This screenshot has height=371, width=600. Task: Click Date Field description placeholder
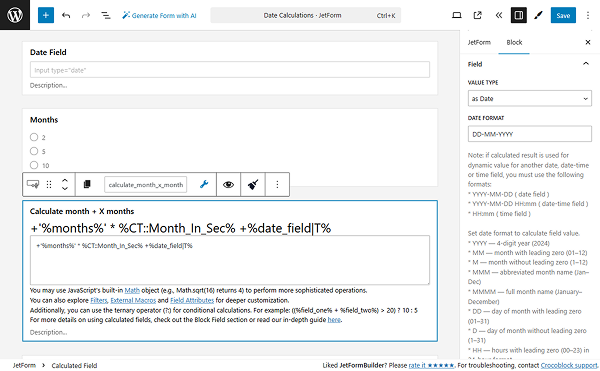tap(49, 85)
